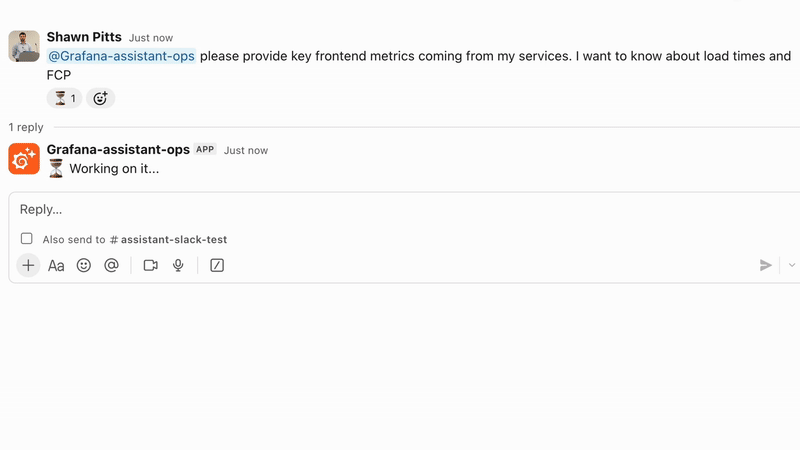Enable the Also send to channel checkbox
This screenshot has height=450, width=800.
(x=27, y=239)
